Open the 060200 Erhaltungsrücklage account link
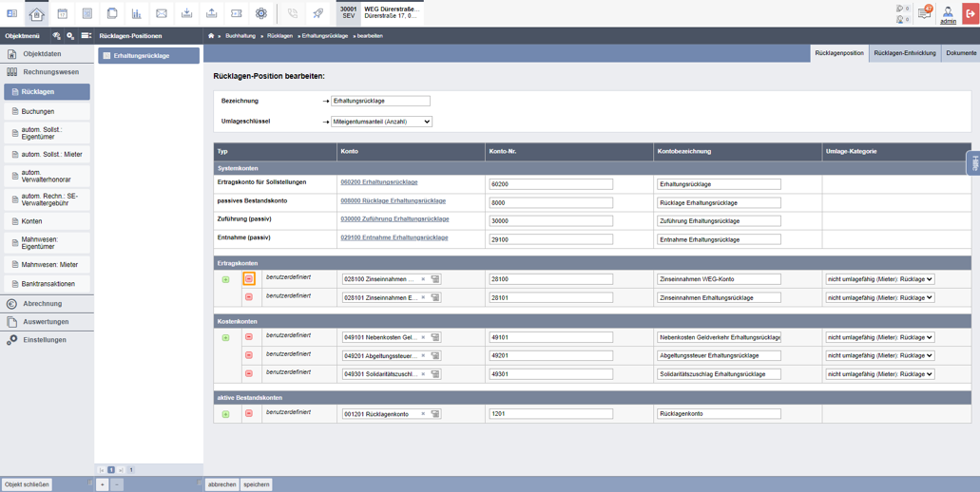This screenshot has height=492, width=980. point(378,181)
